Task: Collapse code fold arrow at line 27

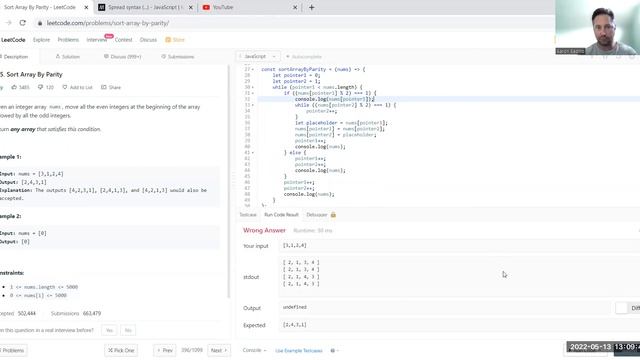Action: tap(253, 69)
